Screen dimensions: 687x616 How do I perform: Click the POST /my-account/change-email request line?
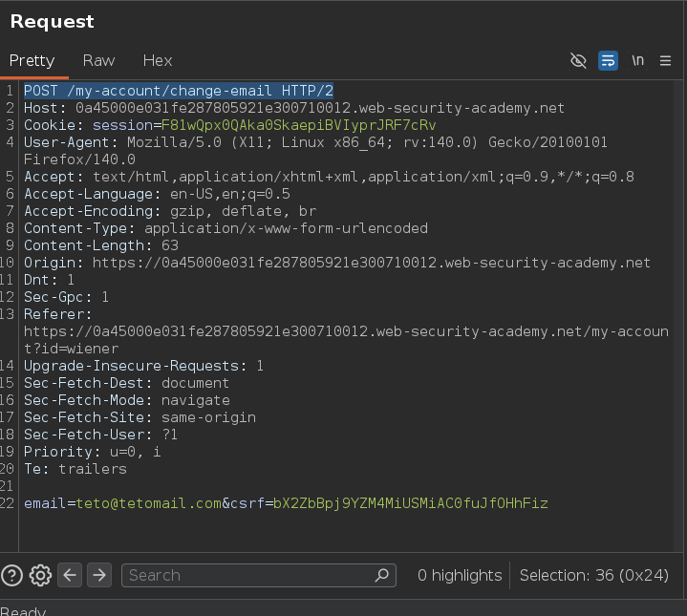click(179, 91)
